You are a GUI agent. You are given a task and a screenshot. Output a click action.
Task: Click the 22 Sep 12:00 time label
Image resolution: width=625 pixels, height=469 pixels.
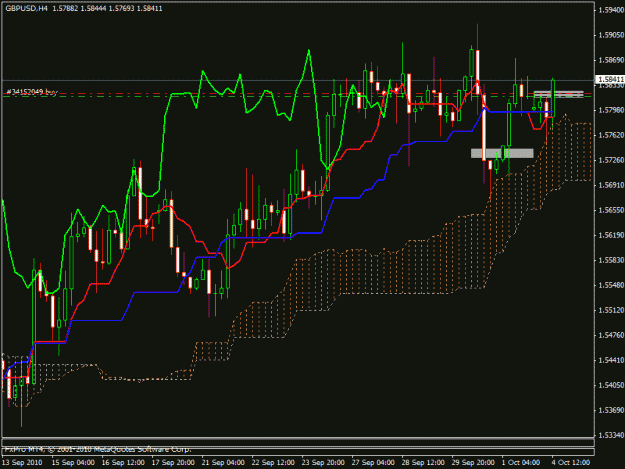coord(273,463)
